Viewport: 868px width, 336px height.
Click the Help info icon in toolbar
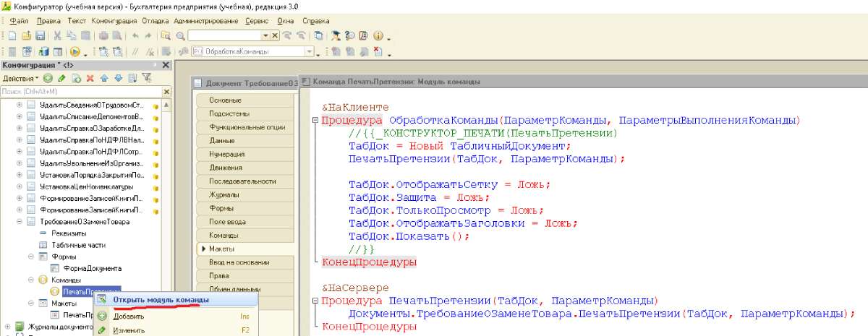[378, 35]
